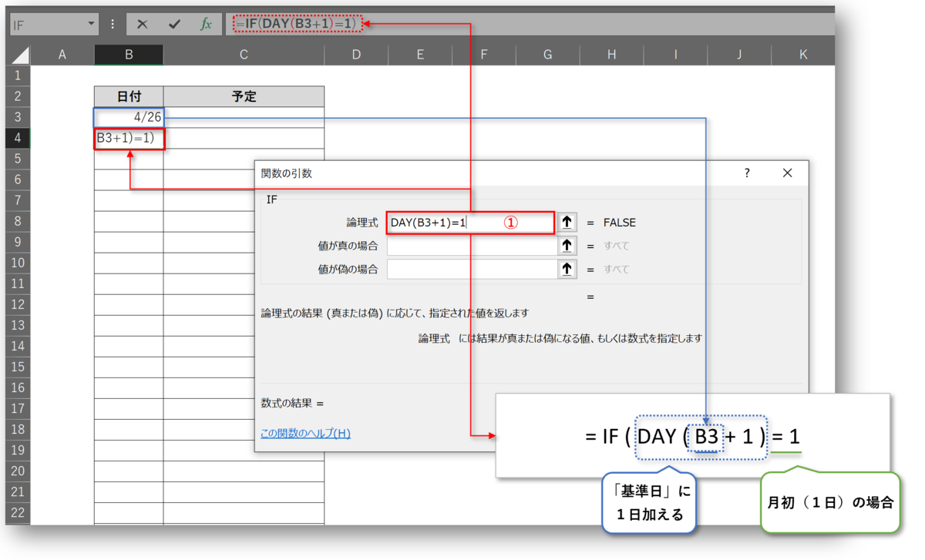Close the 関数の引数 dialog
This screenshot has width=925, height=560.
[787, 173]
